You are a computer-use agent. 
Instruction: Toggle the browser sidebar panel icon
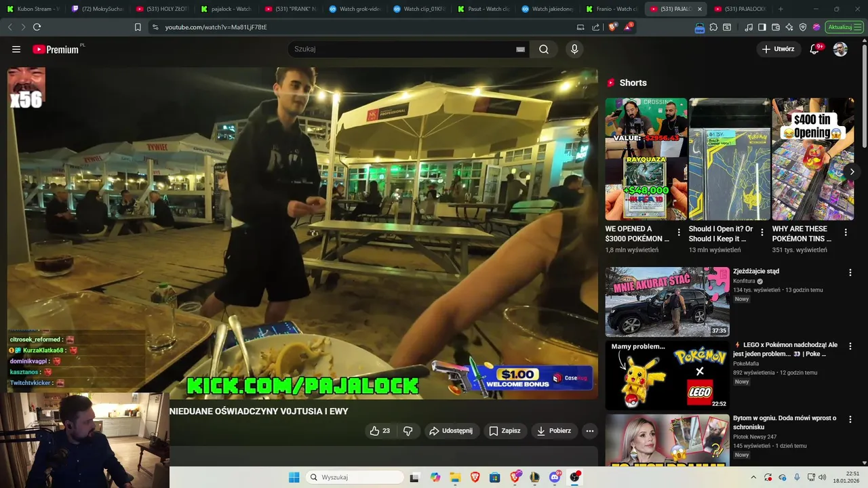click(x=762, y=27)
